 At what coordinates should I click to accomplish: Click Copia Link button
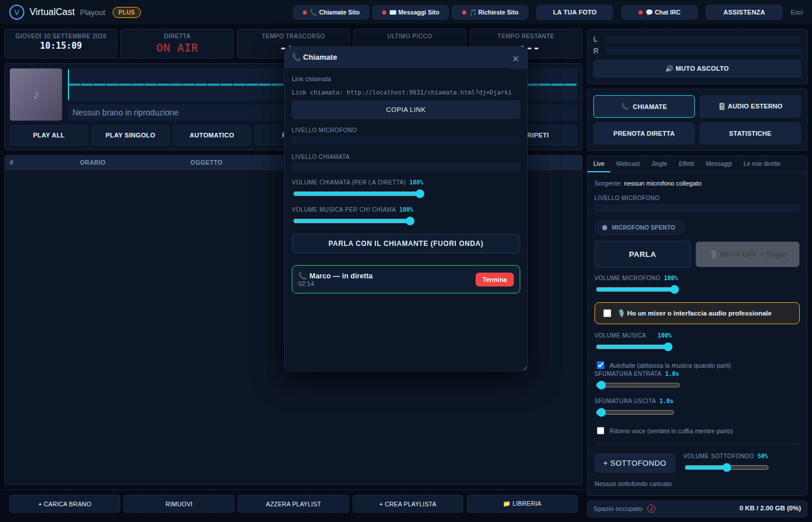coord(406,110)
